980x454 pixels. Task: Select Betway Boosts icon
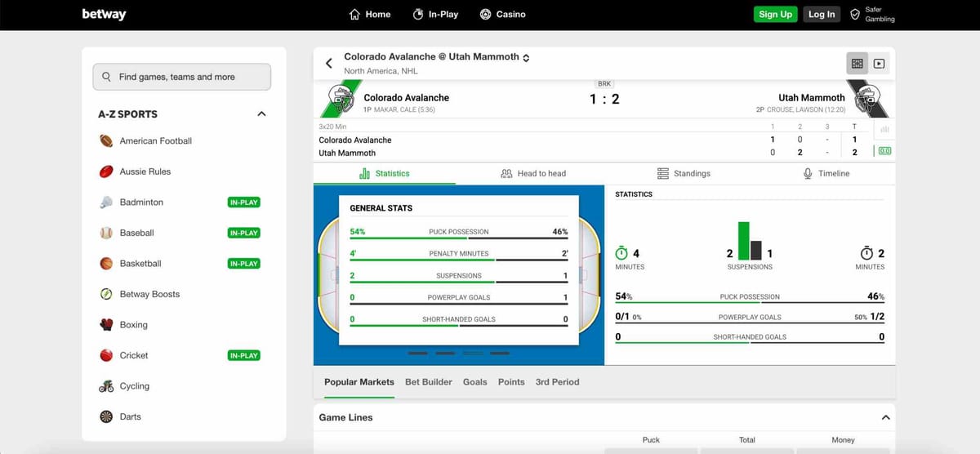coord(106,294)
